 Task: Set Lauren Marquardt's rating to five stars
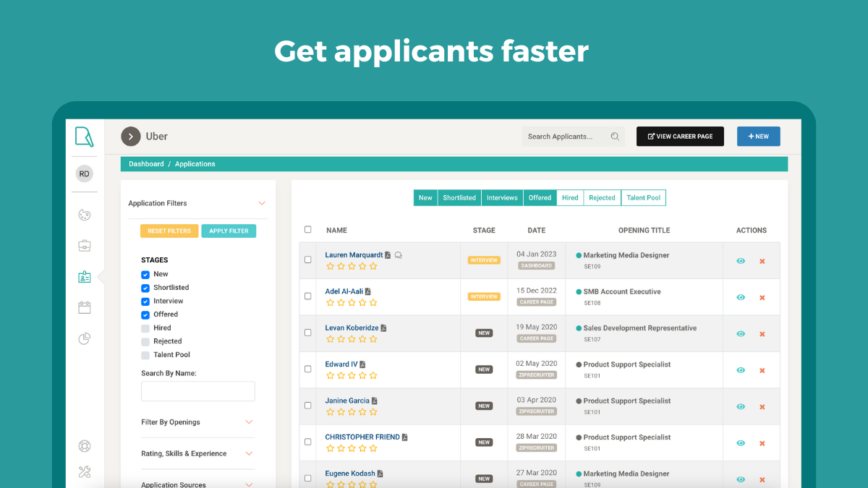click(x=373, y=266)
